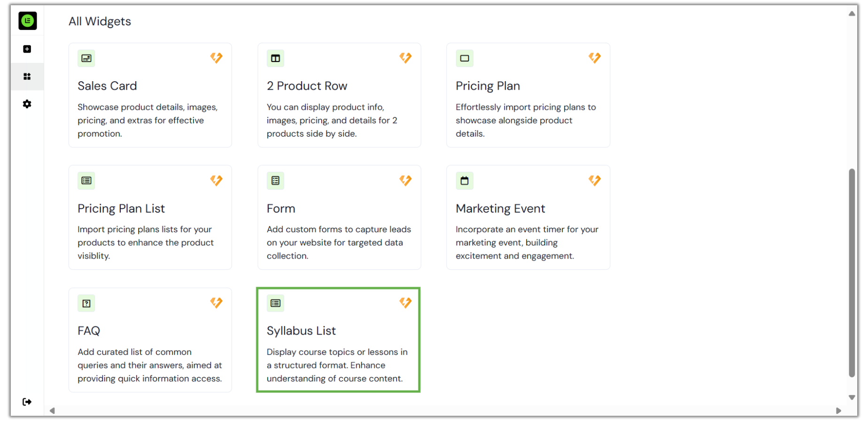Open the Syllabus List widget
The image size is (868, 421).
pyautogui.click(x=338, y=339)
